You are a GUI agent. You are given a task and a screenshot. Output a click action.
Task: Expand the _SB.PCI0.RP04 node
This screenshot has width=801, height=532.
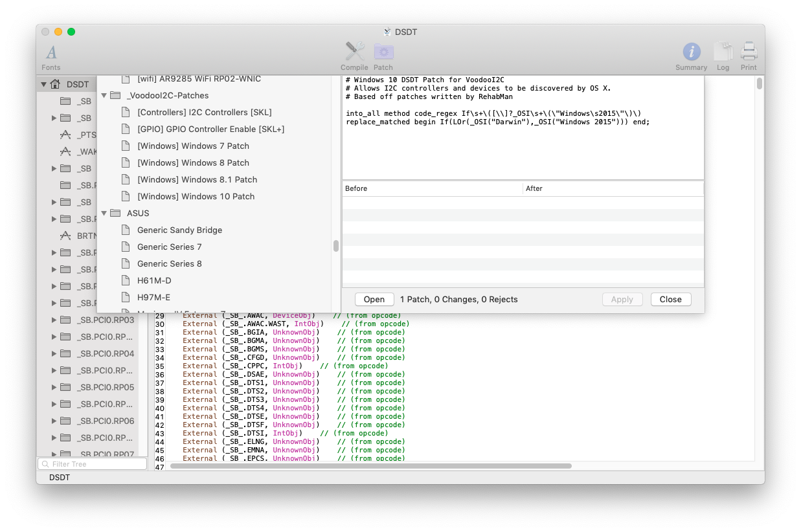point(54,353)
